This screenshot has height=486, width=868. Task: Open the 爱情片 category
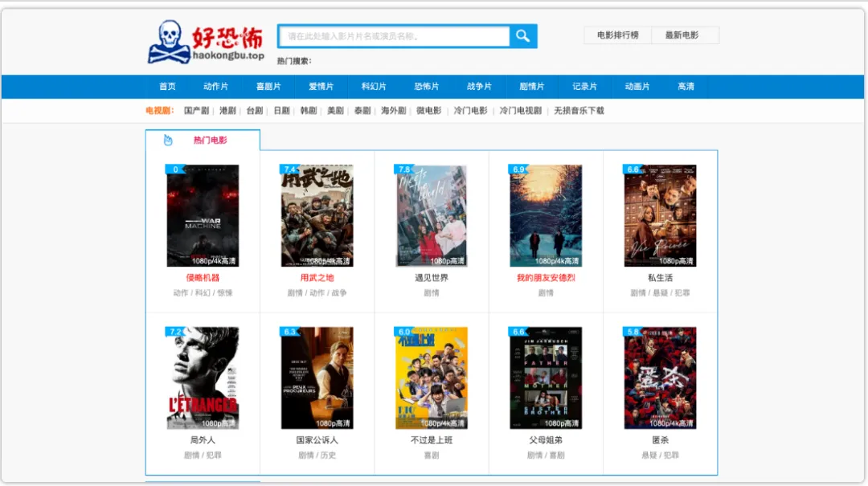click(321, 86)
